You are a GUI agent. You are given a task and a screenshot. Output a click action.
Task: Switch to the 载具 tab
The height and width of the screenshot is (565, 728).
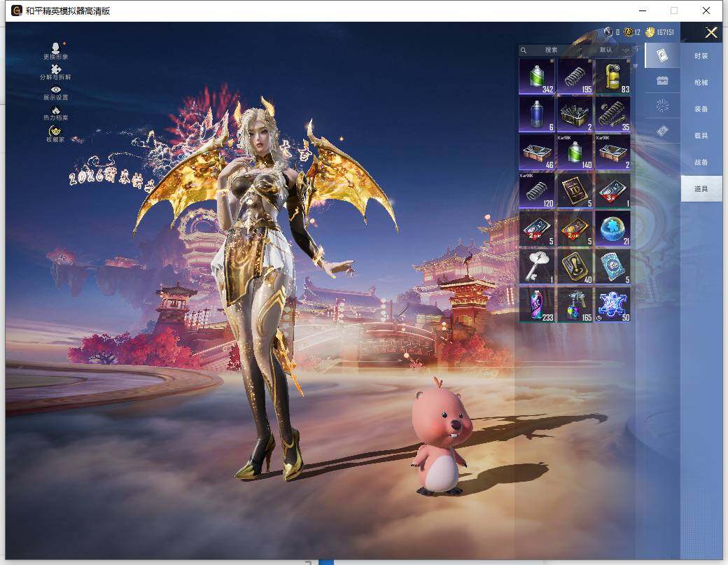[x=701, y=136]
